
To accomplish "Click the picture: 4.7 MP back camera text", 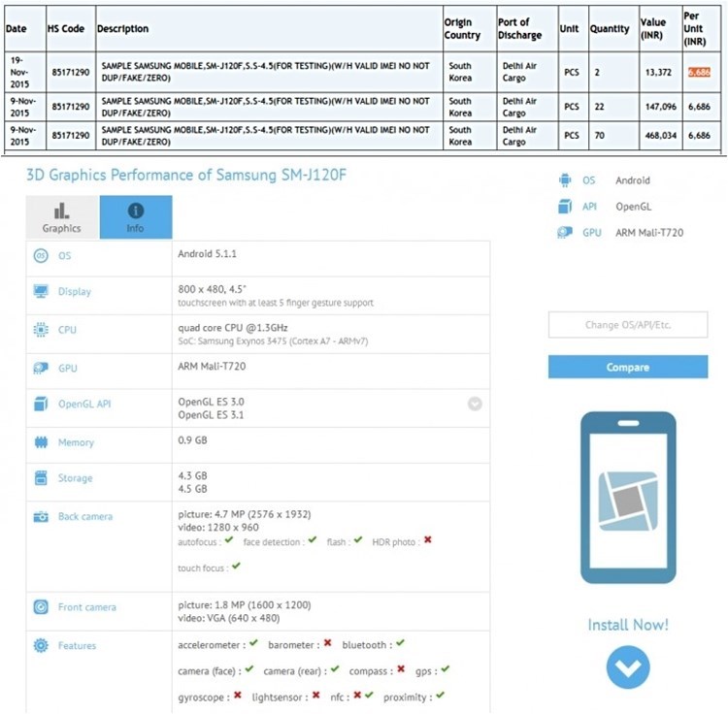I will click(245, 514).
